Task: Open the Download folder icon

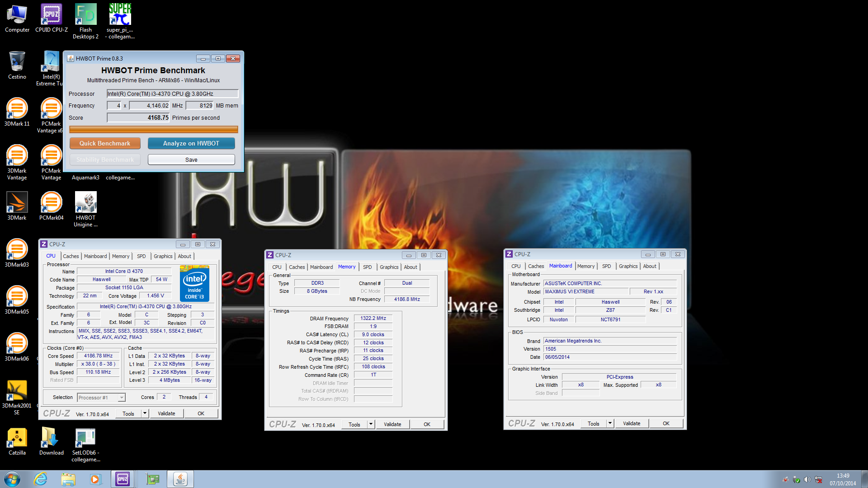Action: pos(52,441)
